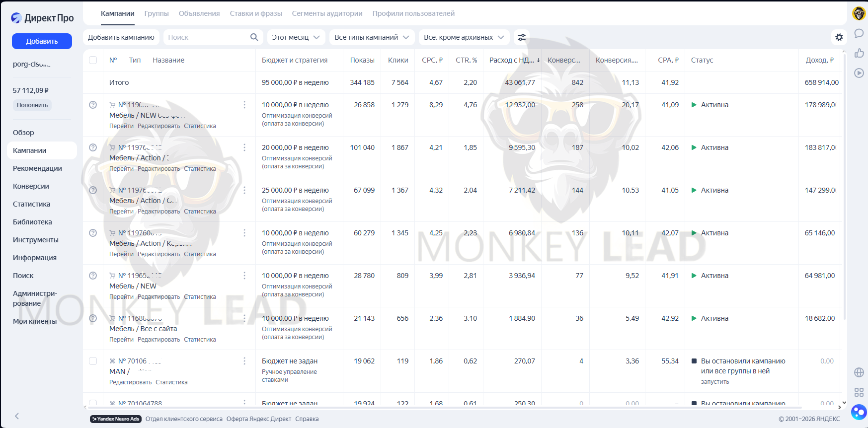
Task: Open the filter settings sliders icon
Action: point(521,37)
